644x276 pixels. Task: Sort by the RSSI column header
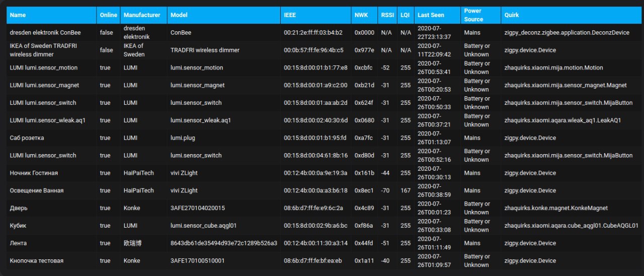387,15
